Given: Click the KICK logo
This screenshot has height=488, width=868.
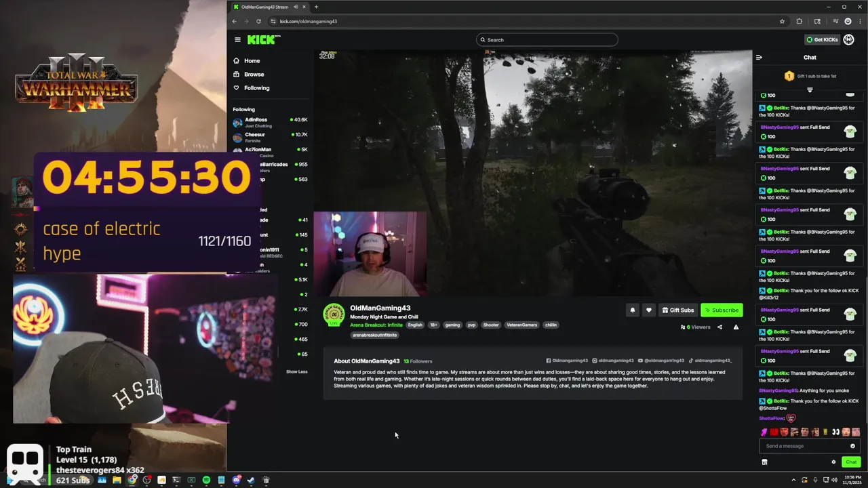Looking at the screenshot, I should pos(262,40).
